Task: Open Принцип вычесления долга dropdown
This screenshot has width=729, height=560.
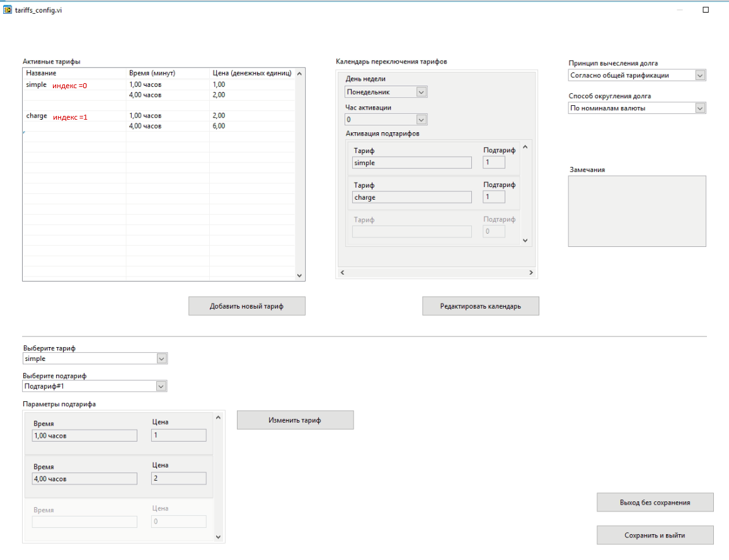Action: 700,76
